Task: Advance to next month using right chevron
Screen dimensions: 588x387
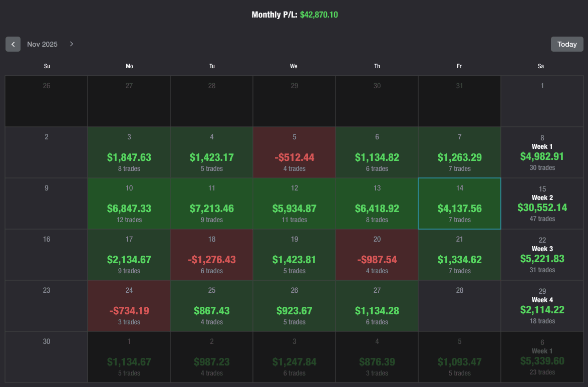Action: coord(71,44)
